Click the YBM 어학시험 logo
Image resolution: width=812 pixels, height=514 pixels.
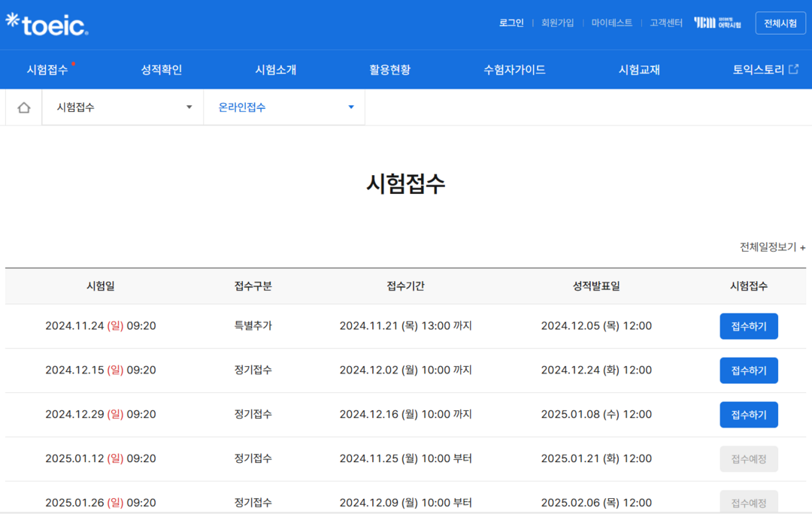click(x=717, y=23)
